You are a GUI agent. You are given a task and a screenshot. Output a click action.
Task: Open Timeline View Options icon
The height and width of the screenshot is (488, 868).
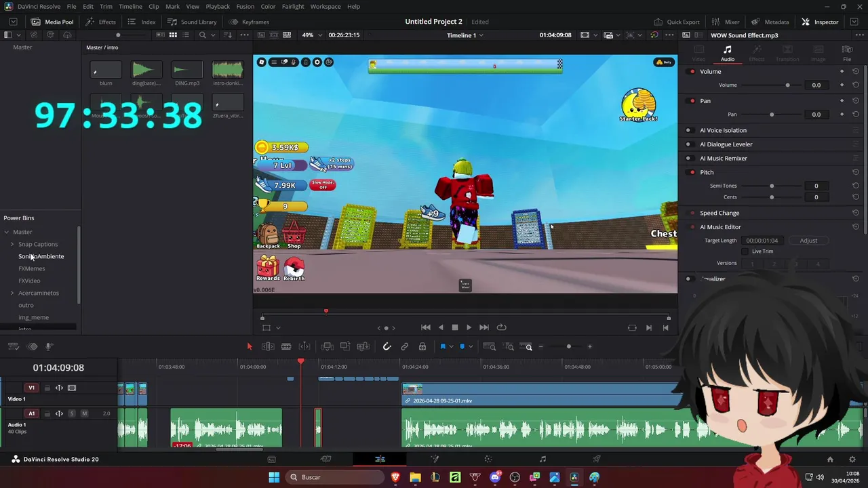[x=13, y=346]
